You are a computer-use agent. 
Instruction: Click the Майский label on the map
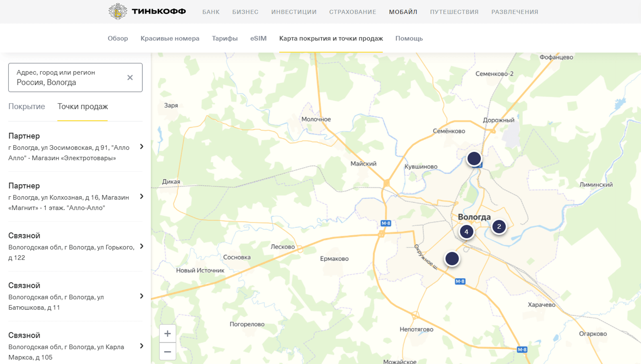[x=363, y=163]
